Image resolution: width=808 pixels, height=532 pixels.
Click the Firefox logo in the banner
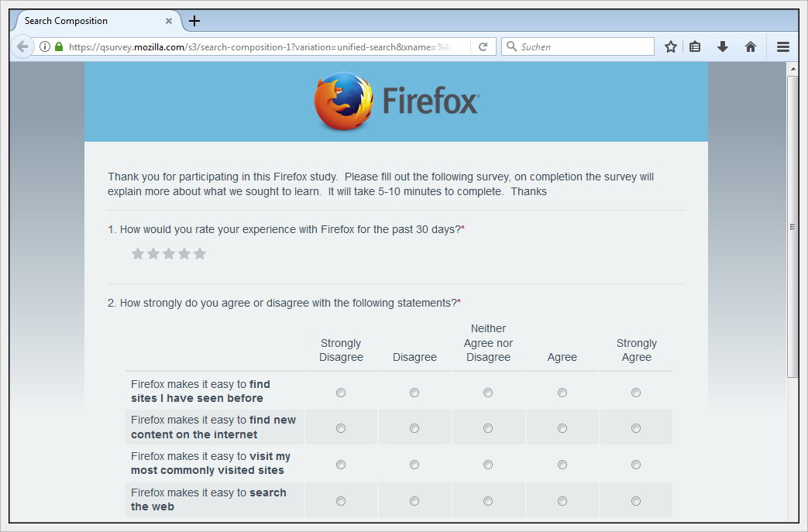click(396, 101)
